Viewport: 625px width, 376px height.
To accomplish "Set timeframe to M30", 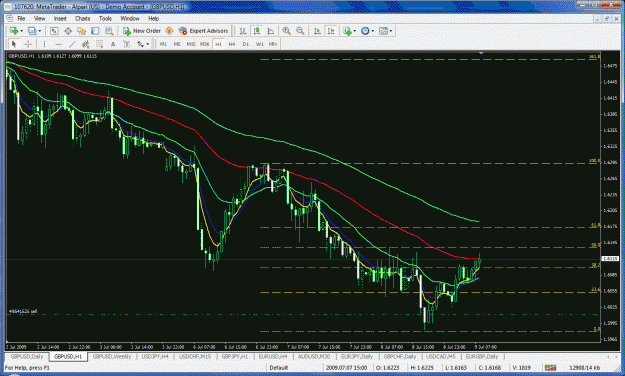I will [204, 44].
